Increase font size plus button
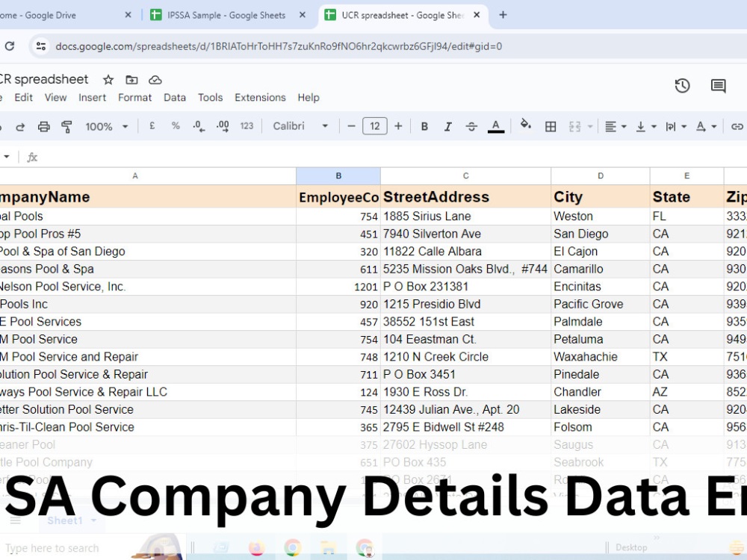Viewport: 747px width, 560px height. [x=398, y=126]
